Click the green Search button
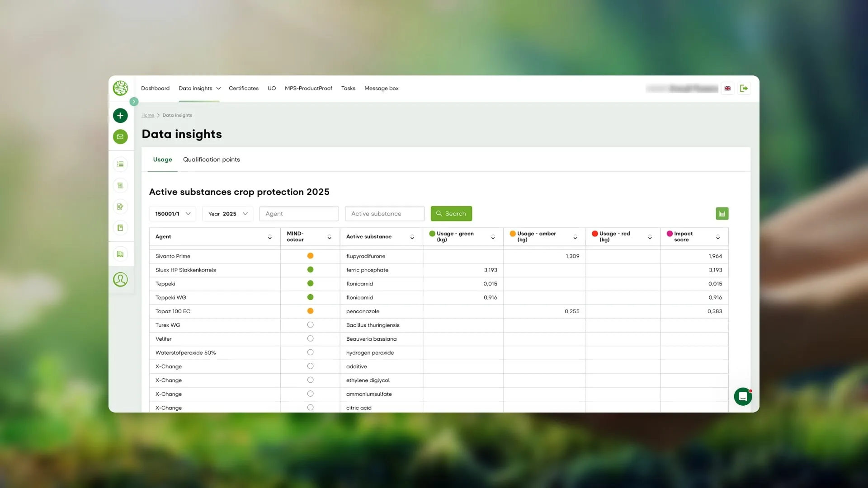 pos(451,214)
